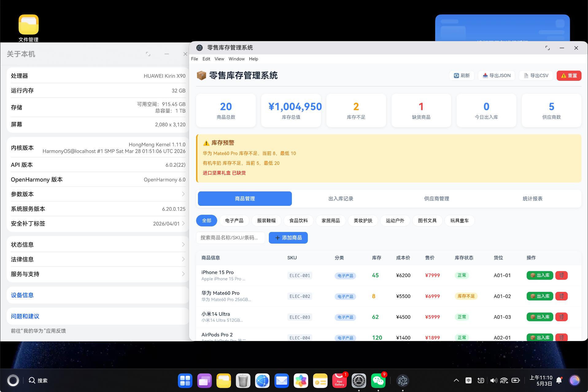Open 法律信息 in the 关于本机 window
The width and height of the screenshot is (588, 392).
98,259
